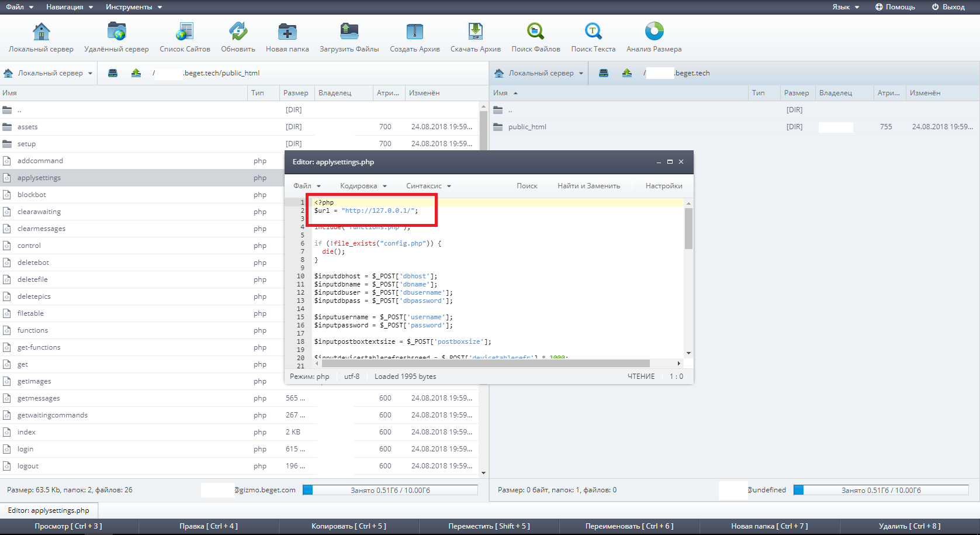Screen dimensions: 980x535
Task: Click the Удалить button in bottom bar
Action: [x=909, y=526]
